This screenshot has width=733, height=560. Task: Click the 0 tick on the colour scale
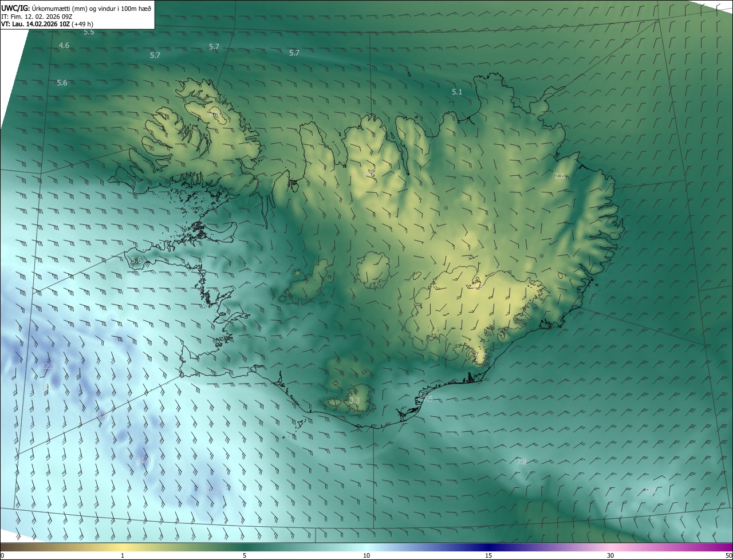[x=2, y=555]
